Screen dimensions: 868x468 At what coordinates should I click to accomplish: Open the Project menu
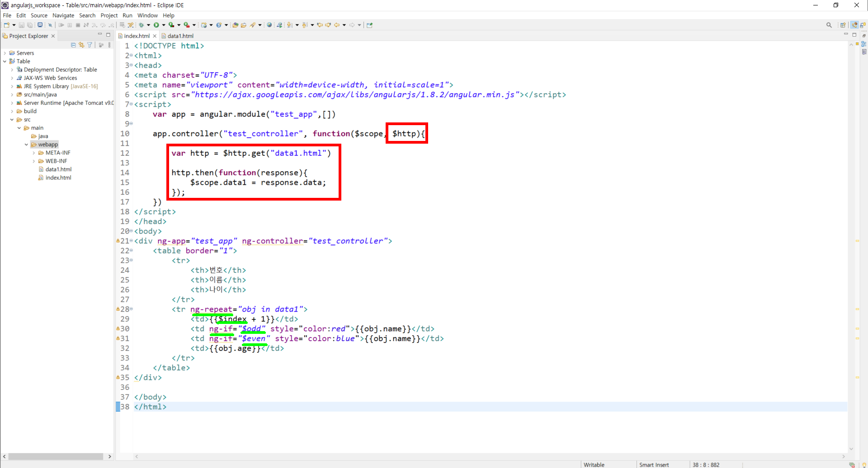pos(109,15)
